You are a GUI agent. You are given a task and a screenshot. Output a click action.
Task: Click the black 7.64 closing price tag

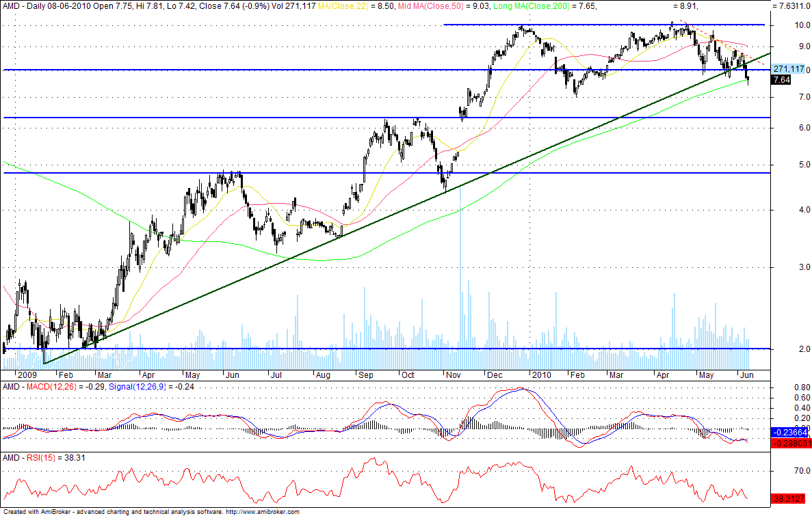point(781,80)
